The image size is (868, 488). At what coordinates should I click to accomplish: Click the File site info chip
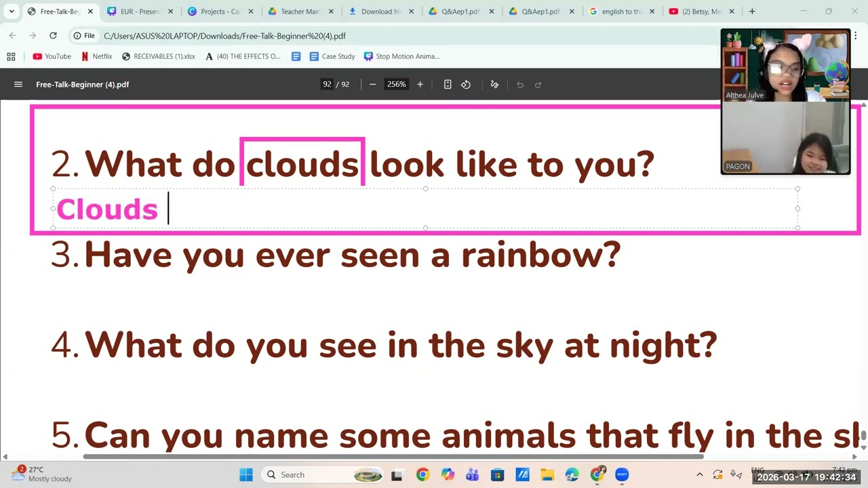tap(84, 36)
